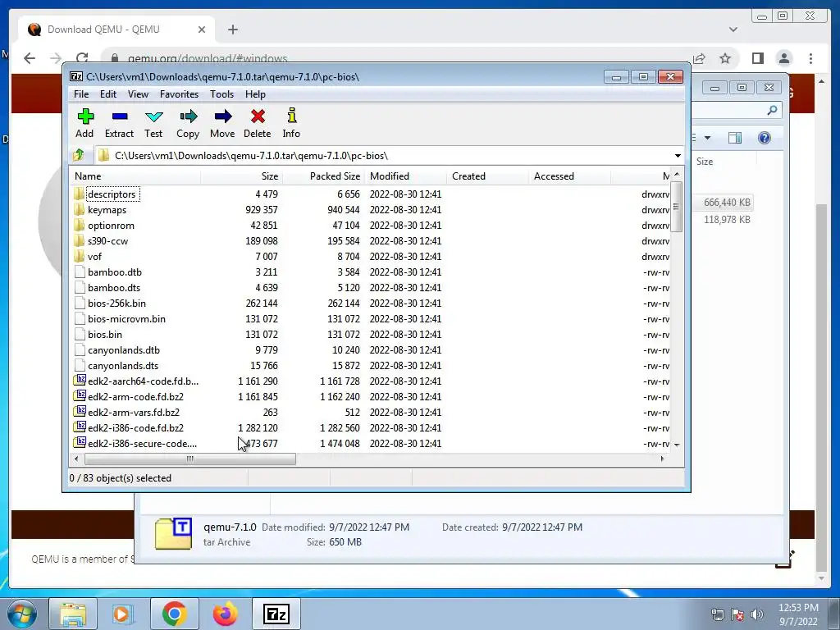Sort by the Name column header
Screen dimensions: 840x630
(x=135, y=176)
